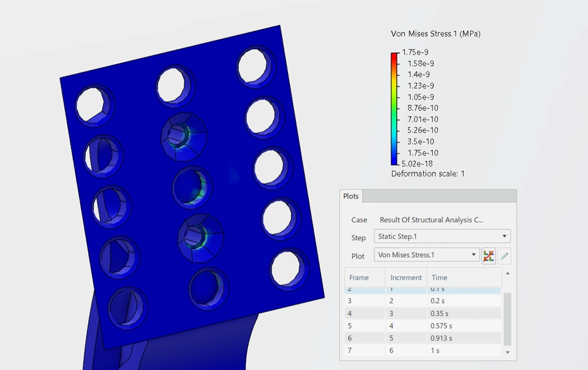The height and width of the screenshot is (370, 588).
Task: Click the pencil edit plot icon
Action: 504,256
